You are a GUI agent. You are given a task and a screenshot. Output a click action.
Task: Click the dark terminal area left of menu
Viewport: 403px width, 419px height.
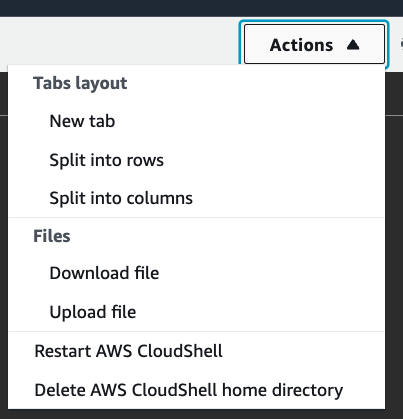4,233
